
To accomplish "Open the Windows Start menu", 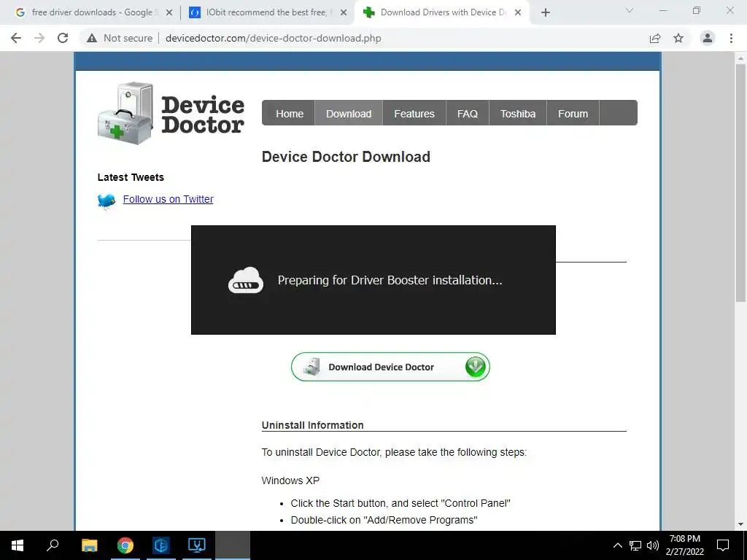I will [x=18, y=545].
